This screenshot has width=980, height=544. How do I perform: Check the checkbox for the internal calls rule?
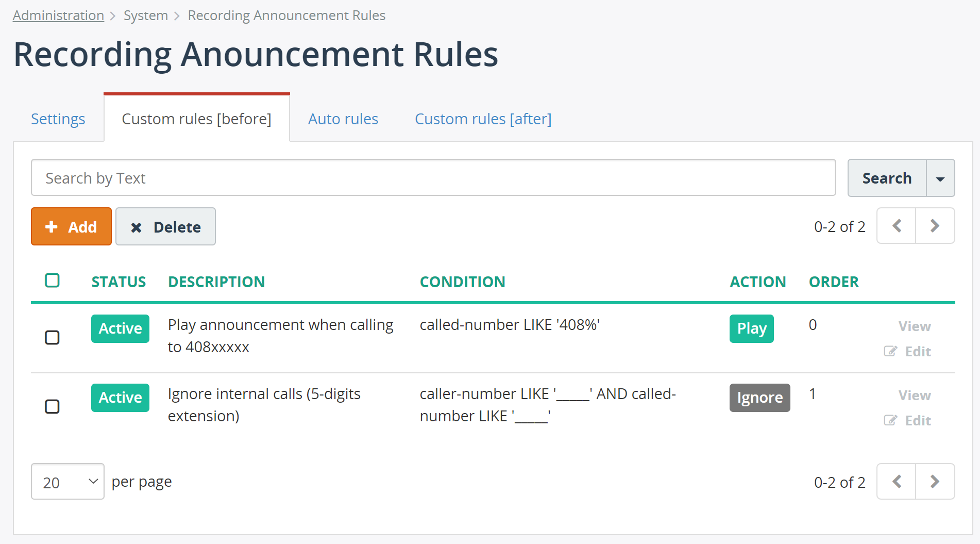point(52,407)
